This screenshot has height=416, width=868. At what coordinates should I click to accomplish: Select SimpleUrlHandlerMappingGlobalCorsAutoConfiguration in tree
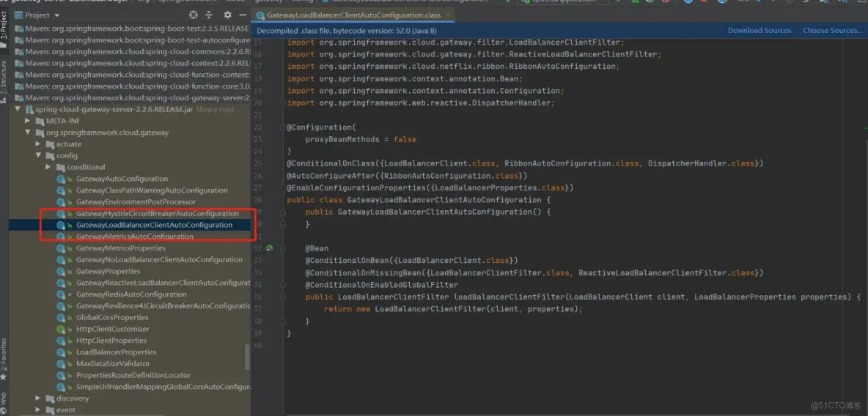click(x=163, y=387)
